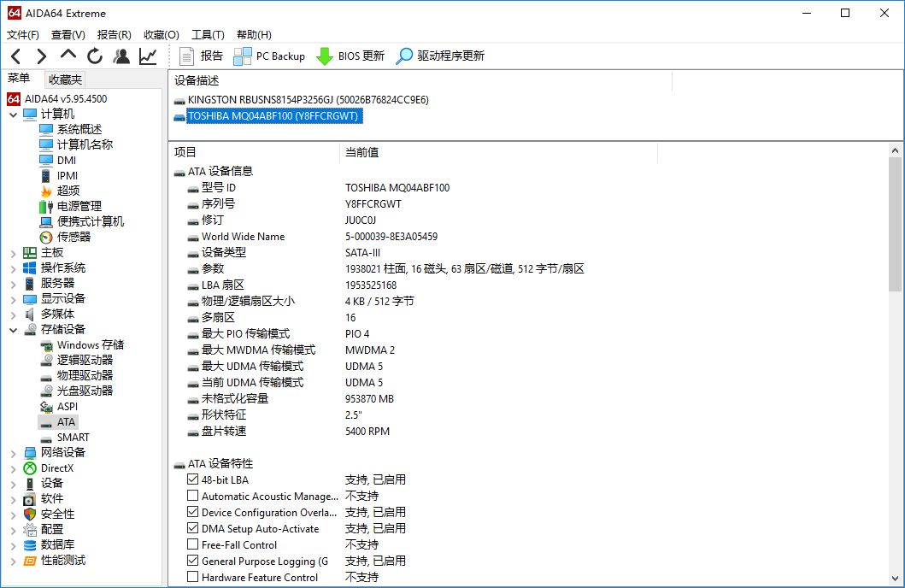This screenshot has width=905, height=588.
Task: Select Windows 存储 under storage
Action: click(x=82, y=344)
